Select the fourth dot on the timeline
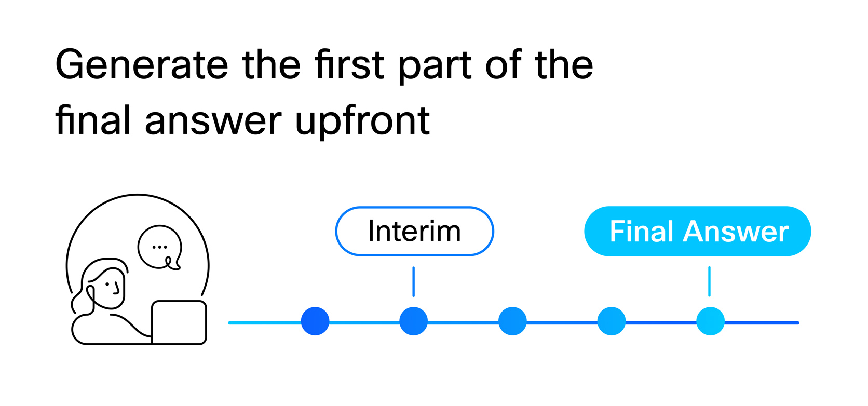868x406 pixels. coord(612,321)
